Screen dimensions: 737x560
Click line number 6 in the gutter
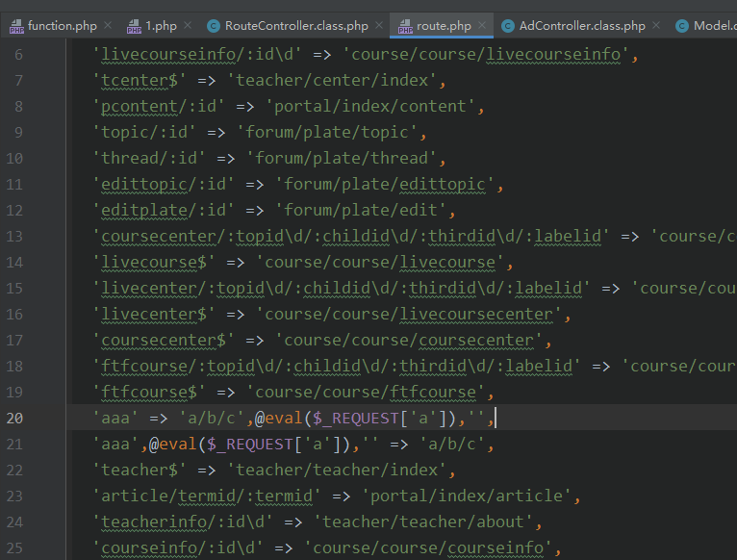click(x=18, y=55)
